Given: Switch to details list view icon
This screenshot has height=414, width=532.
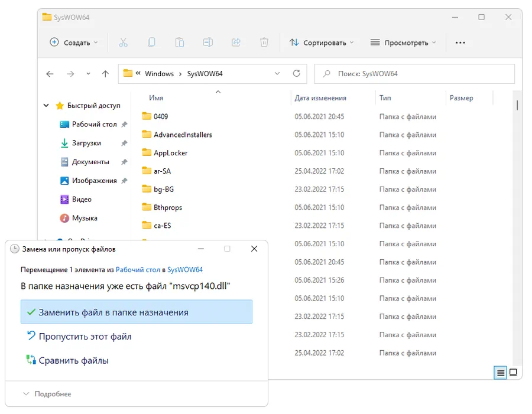Looking at the screenshot, I should (500, 373).
